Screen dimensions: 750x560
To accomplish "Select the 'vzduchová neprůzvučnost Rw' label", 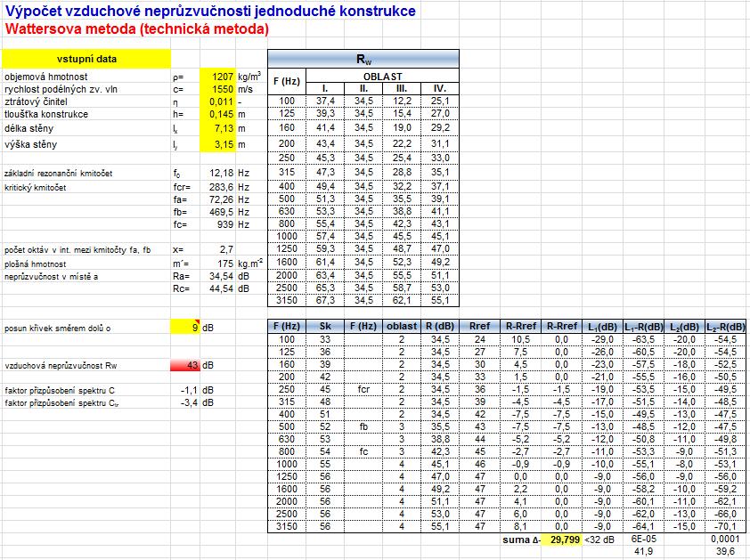I will point(61,365).
